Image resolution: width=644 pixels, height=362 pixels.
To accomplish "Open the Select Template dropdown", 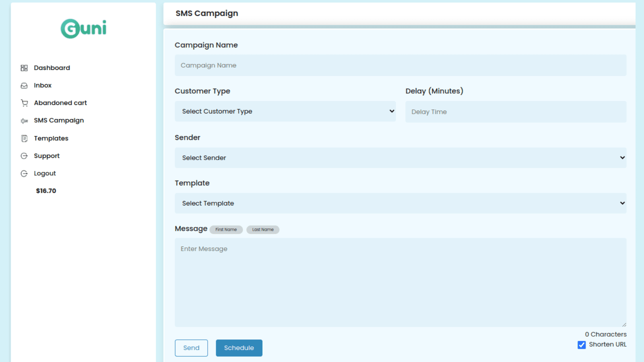I will click(400, 203).
